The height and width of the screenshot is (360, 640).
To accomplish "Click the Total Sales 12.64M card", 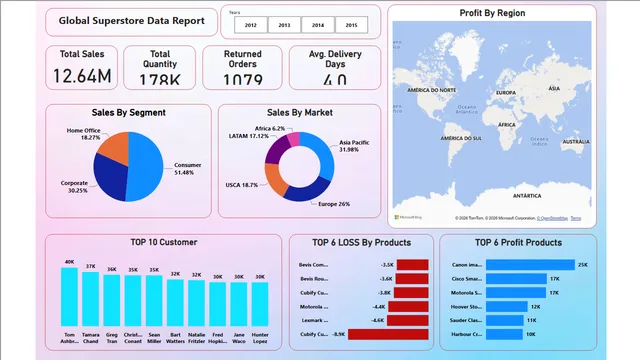I will click(82, 67).
